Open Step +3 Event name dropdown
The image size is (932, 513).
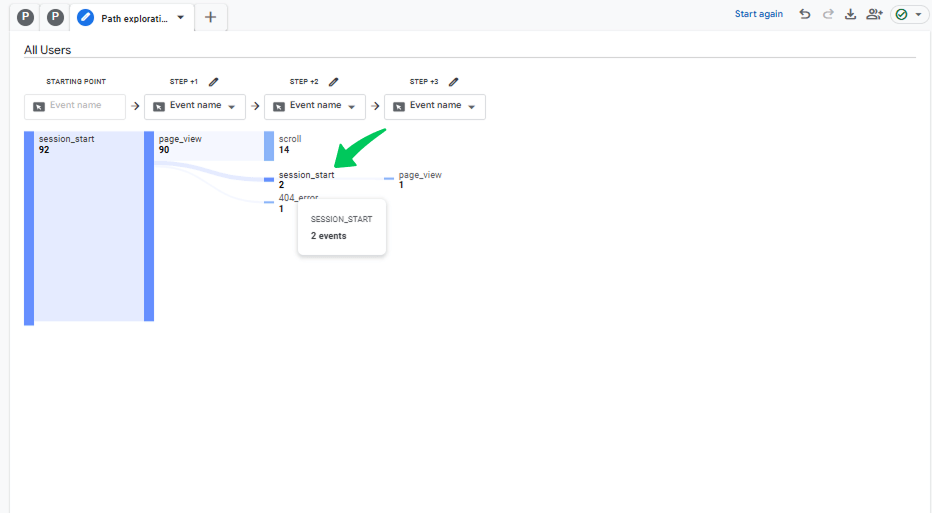point(435,106)
